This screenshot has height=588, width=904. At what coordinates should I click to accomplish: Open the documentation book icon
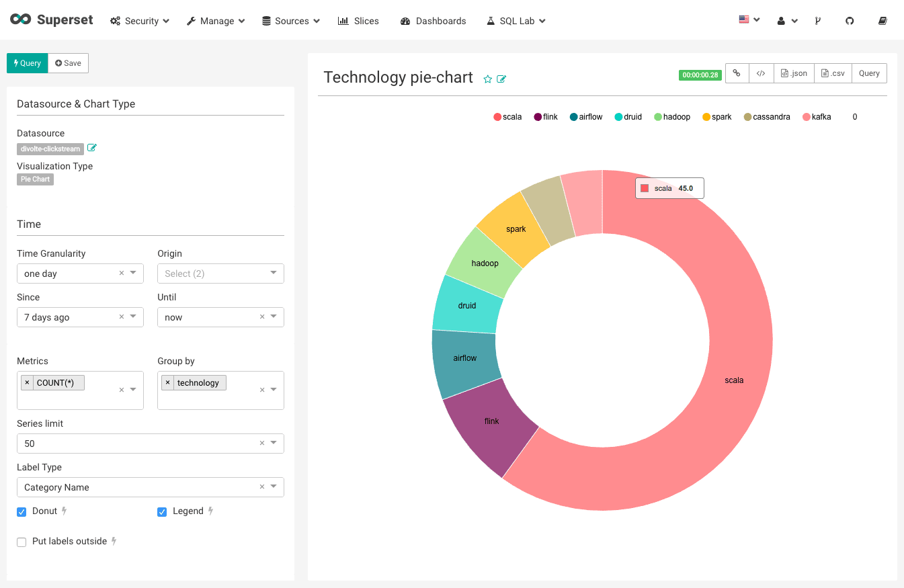[882, 21]
